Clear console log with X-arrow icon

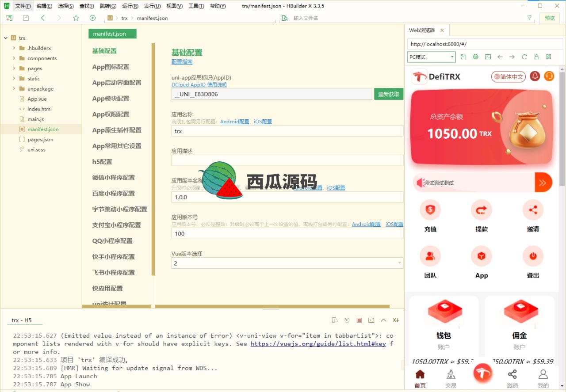(396, 320)
